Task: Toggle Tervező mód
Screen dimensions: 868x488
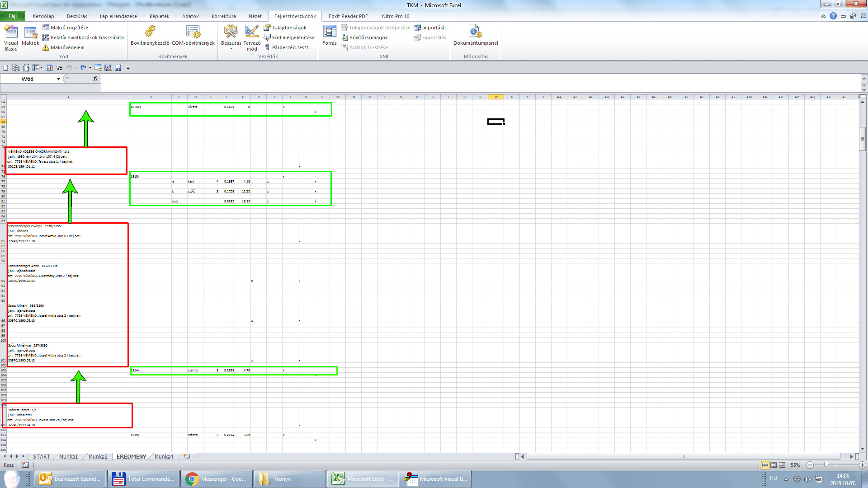Action: click(252, 38)
